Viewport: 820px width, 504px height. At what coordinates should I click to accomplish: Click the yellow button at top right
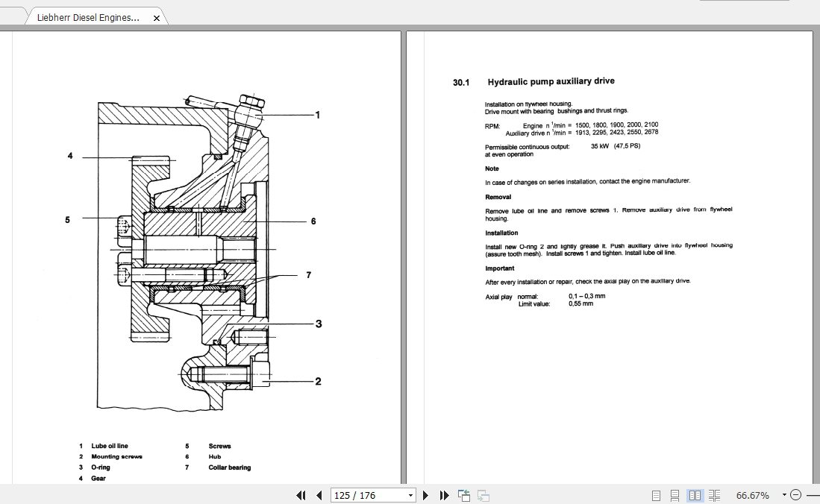click(x=744, y=2)
